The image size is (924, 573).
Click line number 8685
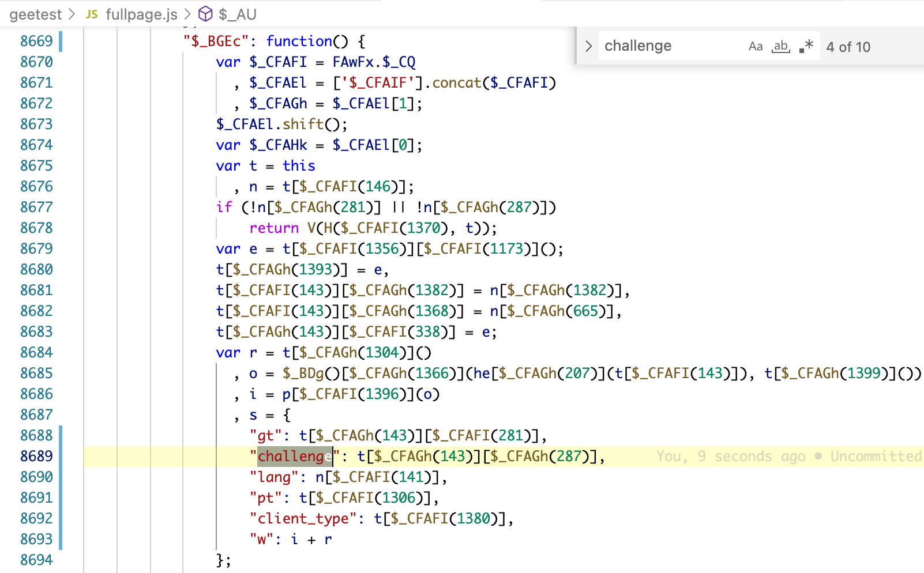click(36, 373)
